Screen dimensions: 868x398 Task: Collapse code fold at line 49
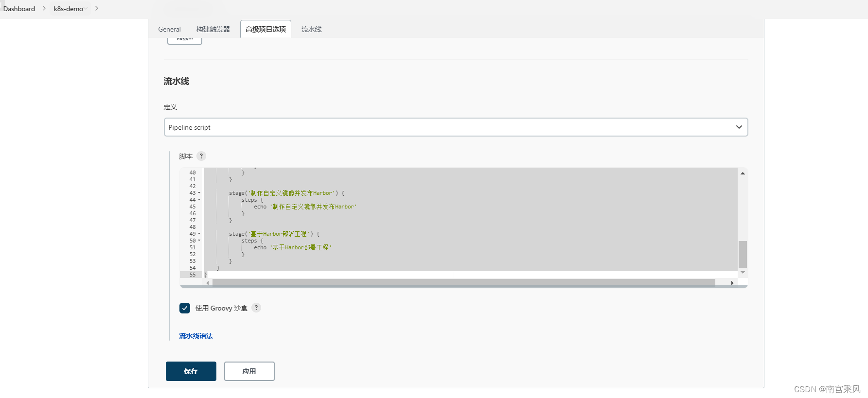(x=199, y=234)
